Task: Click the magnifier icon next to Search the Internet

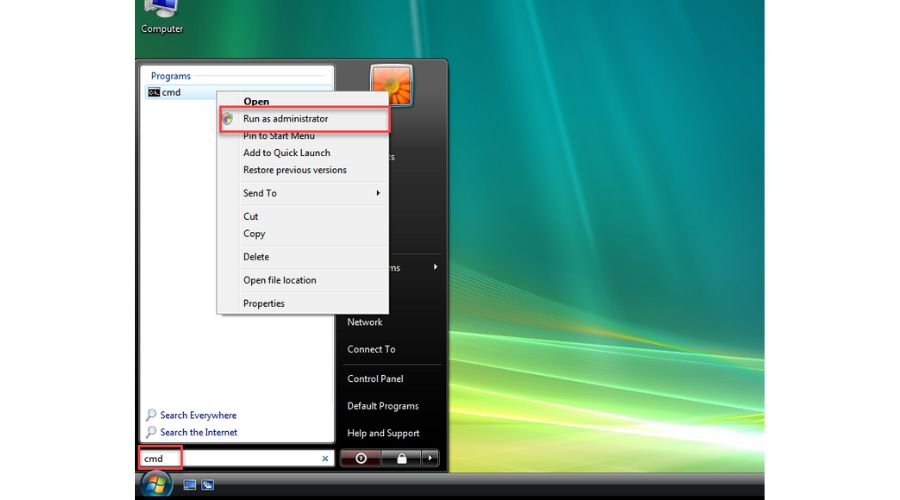Action: click(x=151, y=432)
